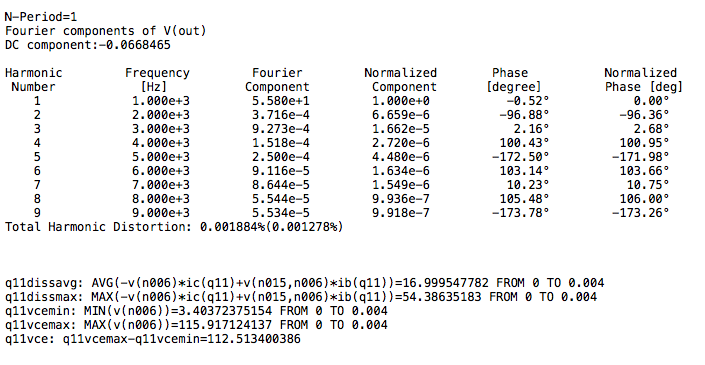Click the normalized phase -173.26°
The width and height of the screenshot is (705, 365).
(640, 213)
